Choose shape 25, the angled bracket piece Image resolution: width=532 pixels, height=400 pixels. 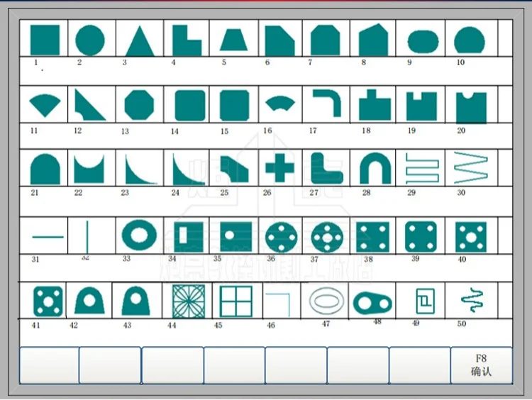click(235, 169)
